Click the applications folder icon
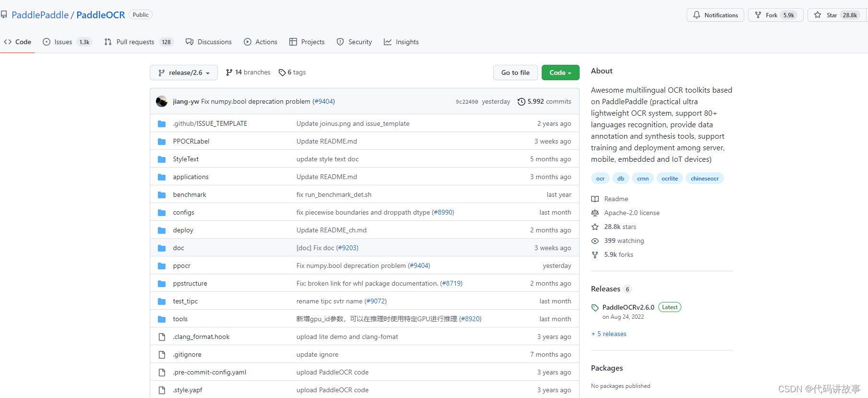The height and width of the screenshot is (398, 868). click(x=162, y=177)
